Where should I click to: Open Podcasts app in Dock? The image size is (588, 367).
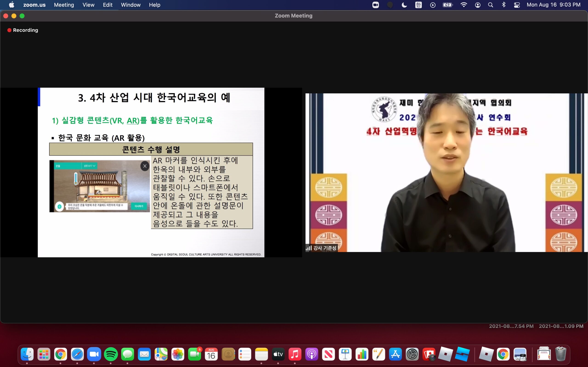(x=312, y=355)
